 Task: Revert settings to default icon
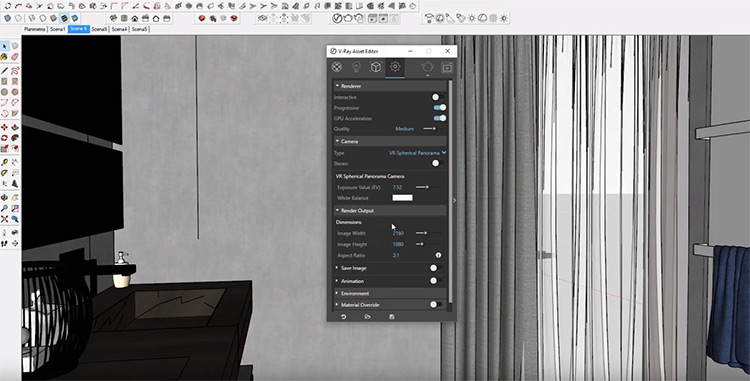click(x=343, y=316)
